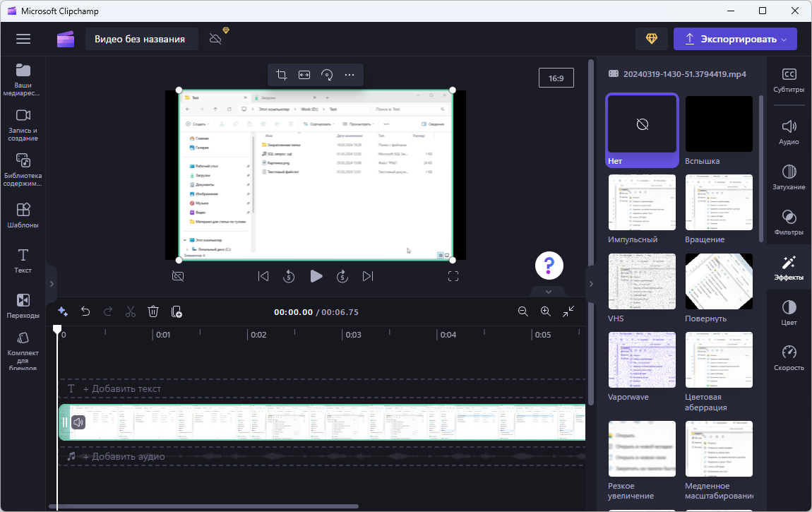Delete clip with trash icon
This screenshot has height=512, width=812.
point(153,311)
